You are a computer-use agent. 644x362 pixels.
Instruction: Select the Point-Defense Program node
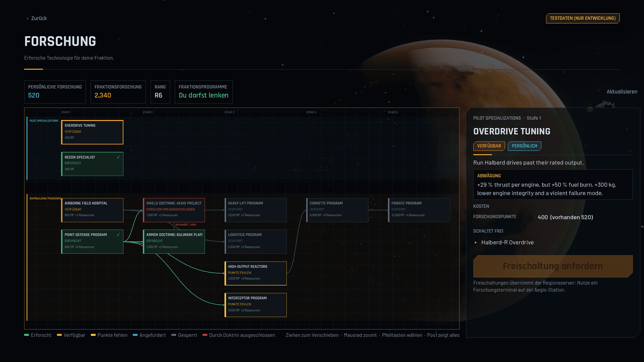click(92, 242)
